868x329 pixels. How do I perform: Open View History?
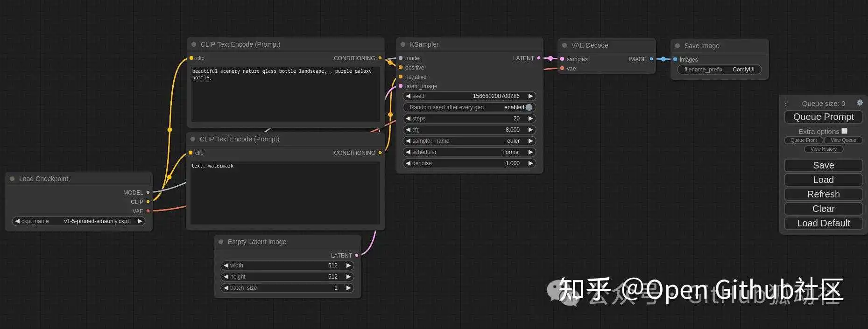[x=824, y=149]
